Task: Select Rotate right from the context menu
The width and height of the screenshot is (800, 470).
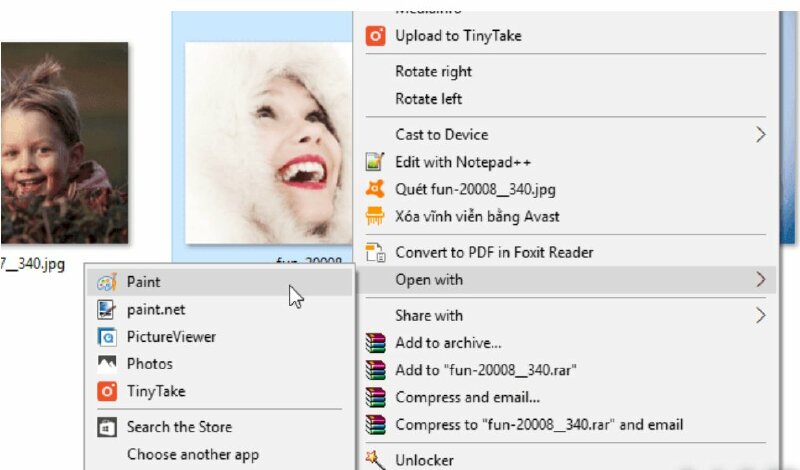Action: [x=433, y=72]
